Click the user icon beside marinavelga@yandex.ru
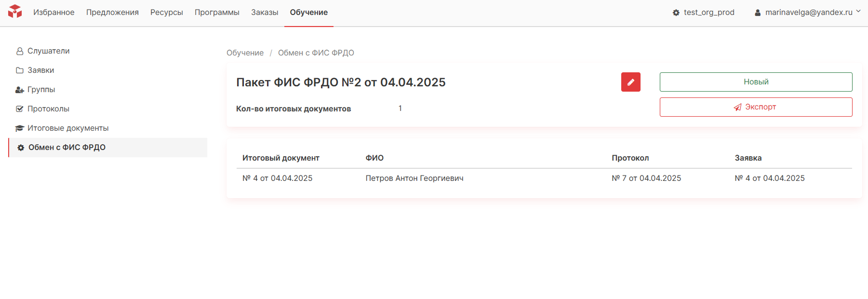Image resolution: width=868 pixels, height=299 pixels. click(758, 13)
